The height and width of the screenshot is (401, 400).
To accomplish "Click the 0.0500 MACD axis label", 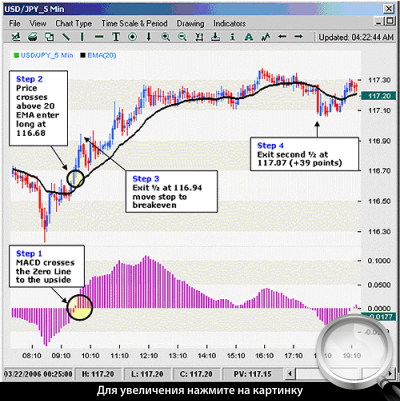I will (379, 285).
